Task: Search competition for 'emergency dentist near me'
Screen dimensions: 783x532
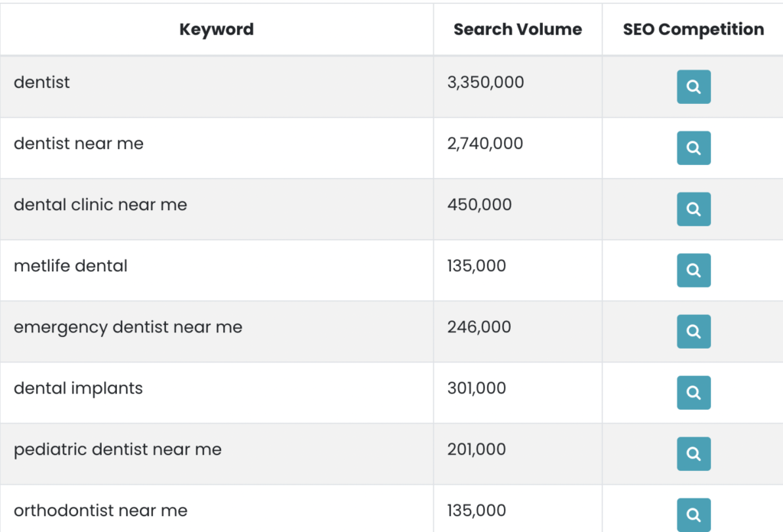Action: click(x=694, y=332)
